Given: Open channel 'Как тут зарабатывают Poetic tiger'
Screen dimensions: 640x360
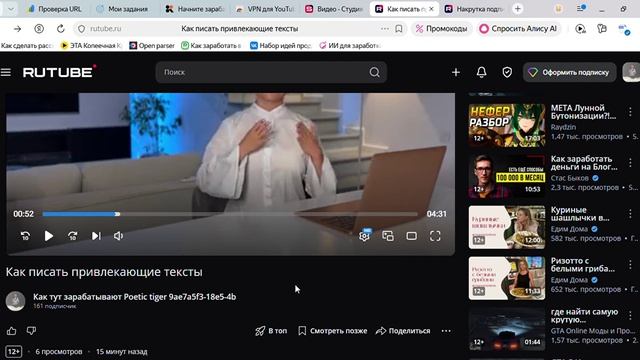Looking at the screenshot, I should click(x=134, y=297).
